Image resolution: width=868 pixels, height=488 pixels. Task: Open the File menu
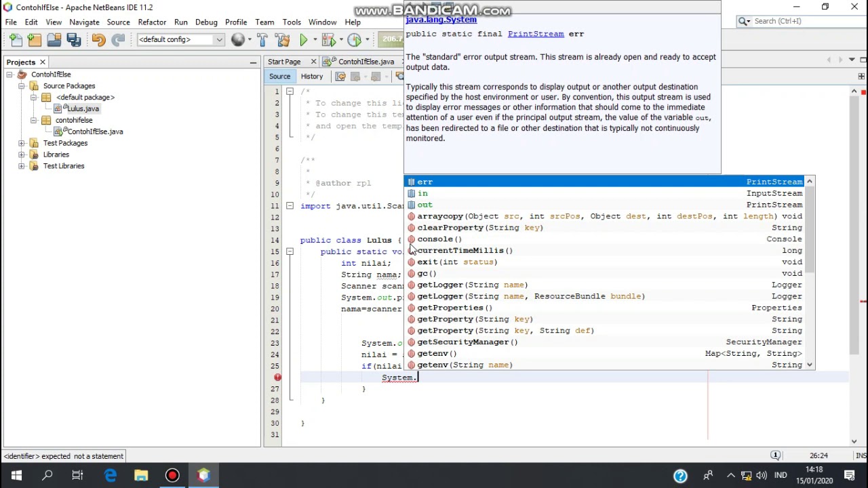pos(11,22)
